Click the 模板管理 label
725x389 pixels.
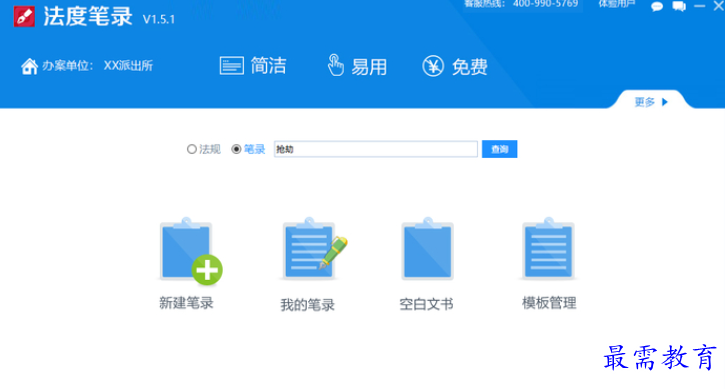pos(549,303)
